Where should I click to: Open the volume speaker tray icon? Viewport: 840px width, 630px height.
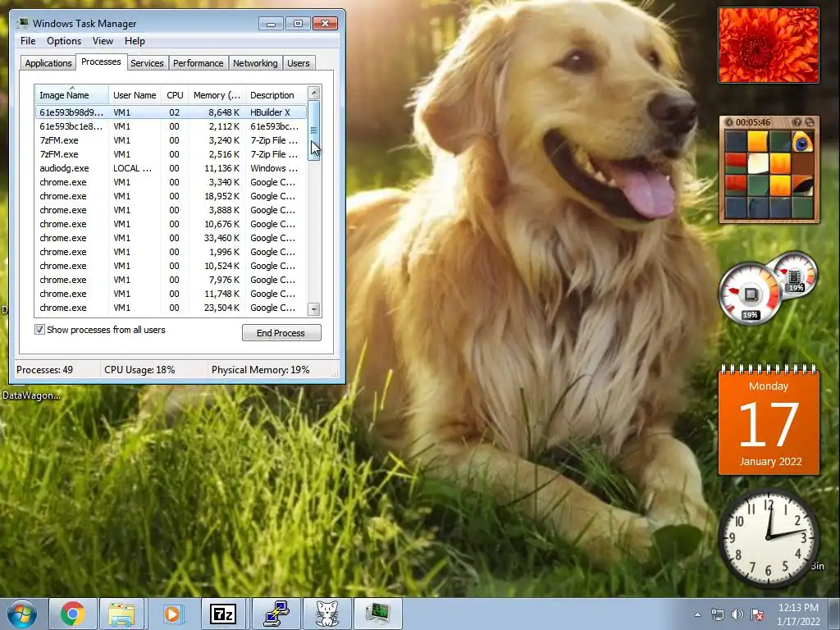click(x=737, y=614)
